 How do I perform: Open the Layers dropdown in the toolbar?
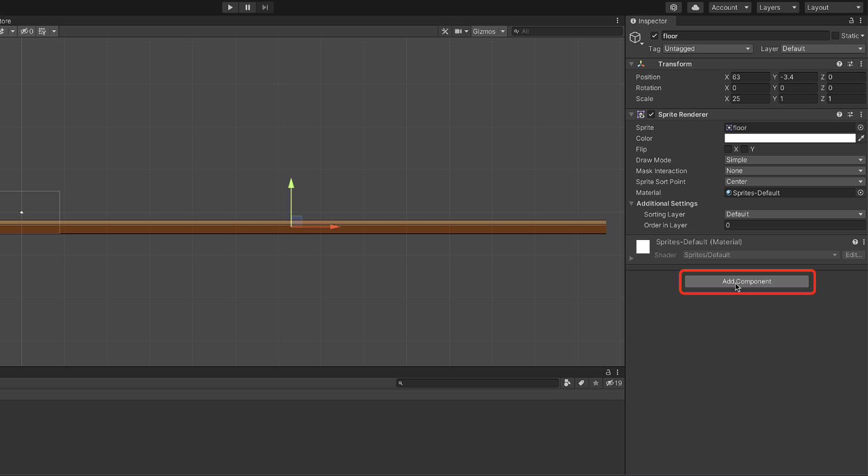click(777, 8)
